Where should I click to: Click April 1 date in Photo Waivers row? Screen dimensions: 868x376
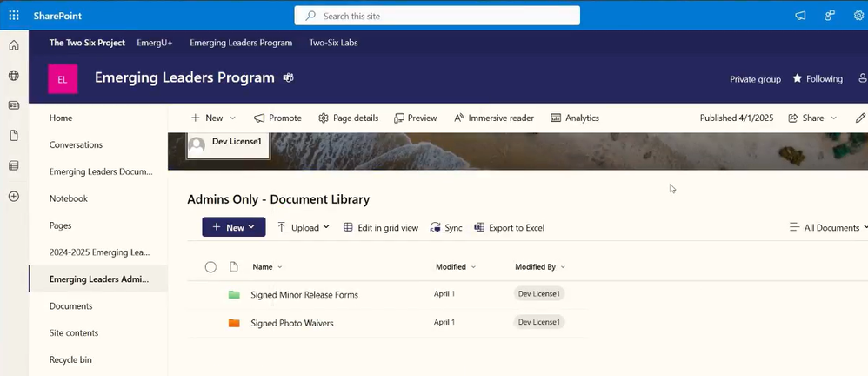click(444, 322)
